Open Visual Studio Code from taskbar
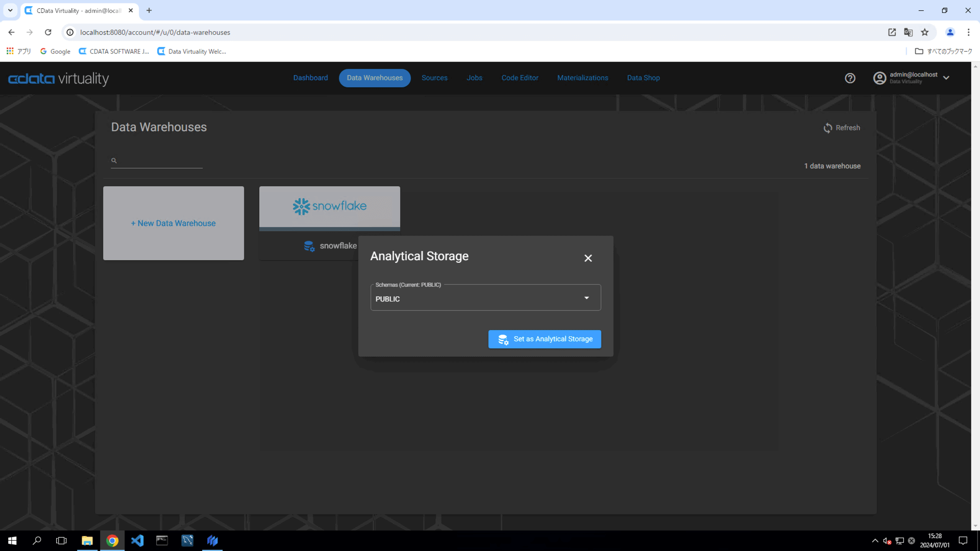 137,540
